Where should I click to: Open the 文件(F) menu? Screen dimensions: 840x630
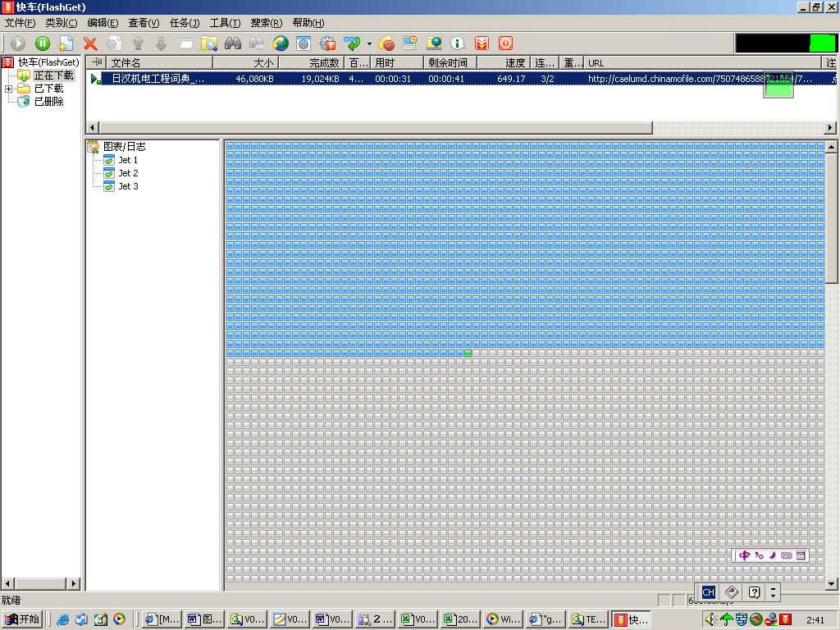click(20, 23)
